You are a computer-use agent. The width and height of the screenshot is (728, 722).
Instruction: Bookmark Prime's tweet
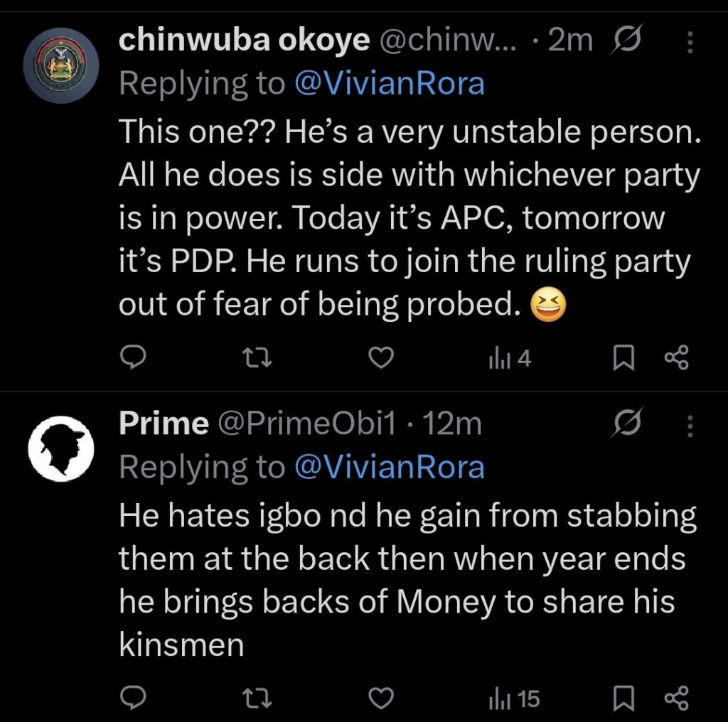tap(623, 700)
